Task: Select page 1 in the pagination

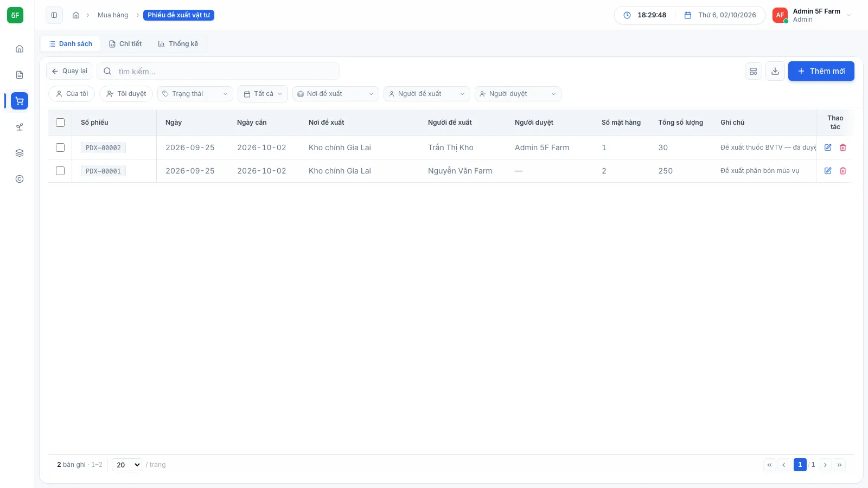Action: pos(800,465)
